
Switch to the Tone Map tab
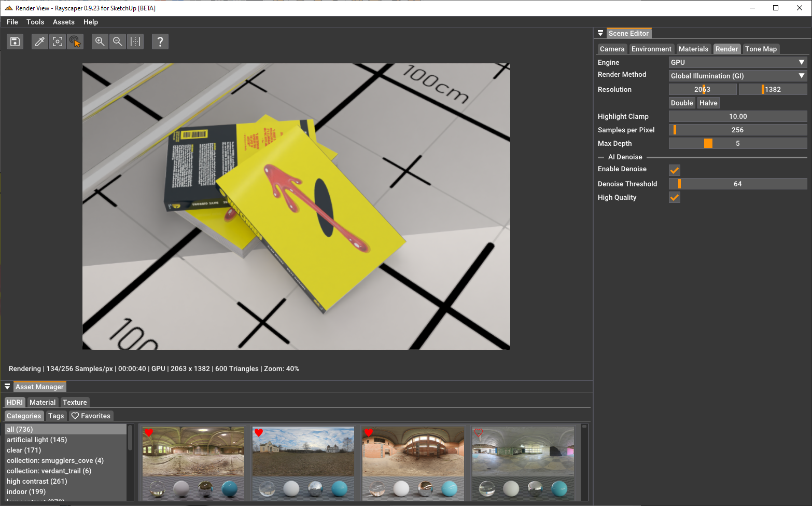click(761, 49)
